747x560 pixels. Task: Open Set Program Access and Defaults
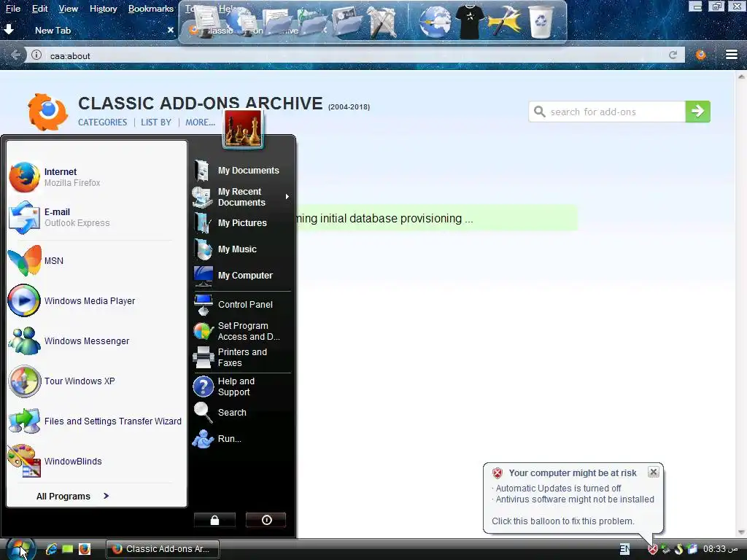coord(242,331)
